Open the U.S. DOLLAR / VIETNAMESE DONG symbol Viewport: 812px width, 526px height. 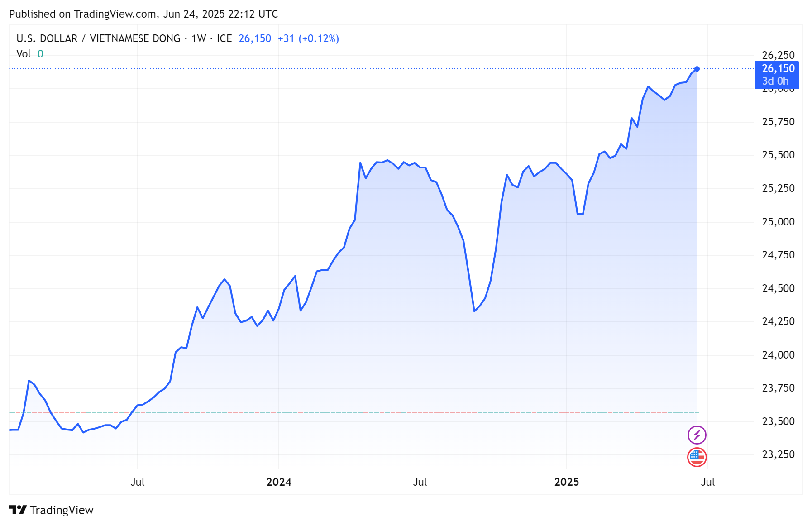97,38
